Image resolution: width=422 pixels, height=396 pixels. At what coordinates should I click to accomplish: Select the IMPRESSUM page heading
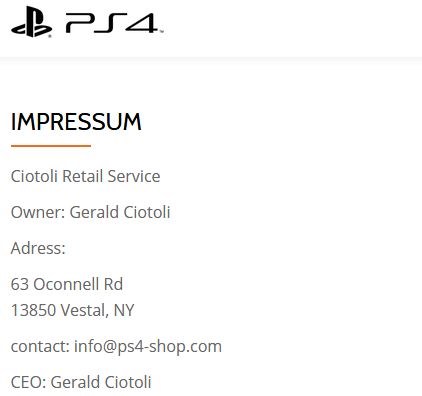click(76, 122)
